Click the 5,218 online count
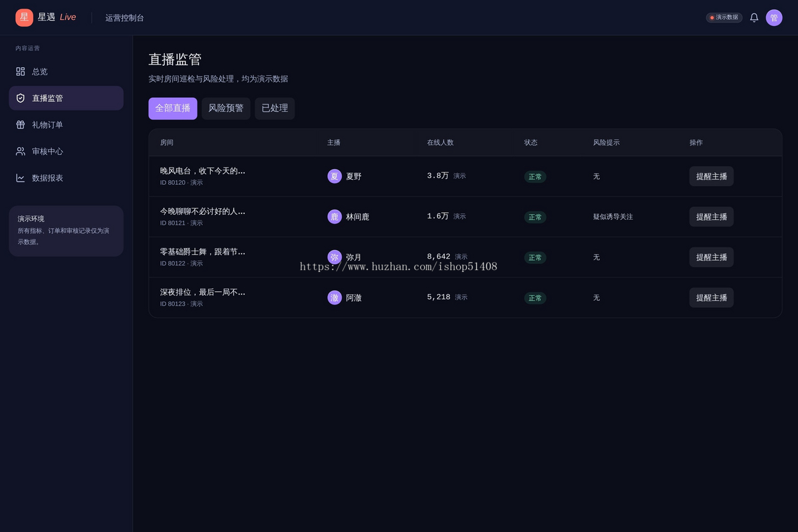This screenshot has width=798, height=532. pos(438,297)
